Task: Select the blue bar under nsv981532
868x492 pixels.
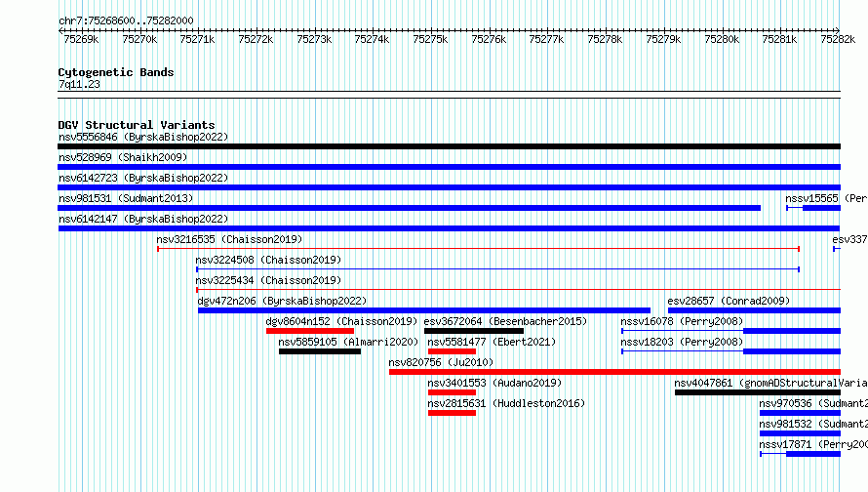Action: tap(800, 433)
